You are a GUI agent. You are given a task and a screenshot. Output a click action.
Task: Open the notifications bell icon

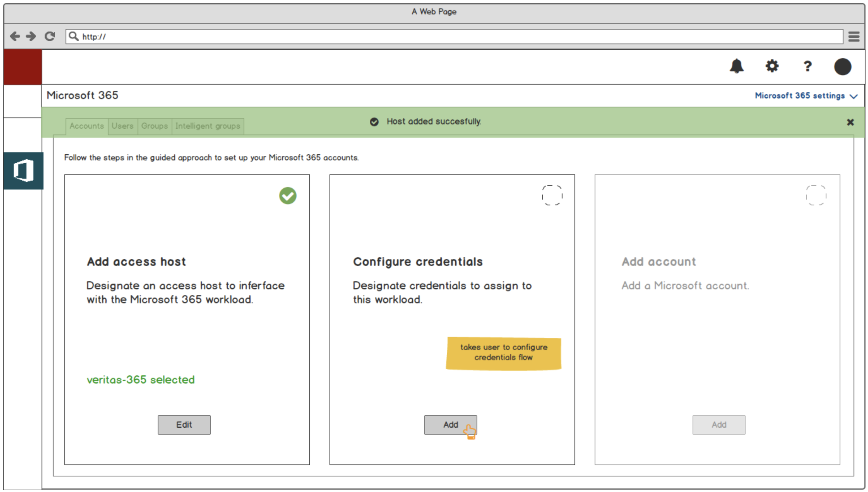(736, 66)
